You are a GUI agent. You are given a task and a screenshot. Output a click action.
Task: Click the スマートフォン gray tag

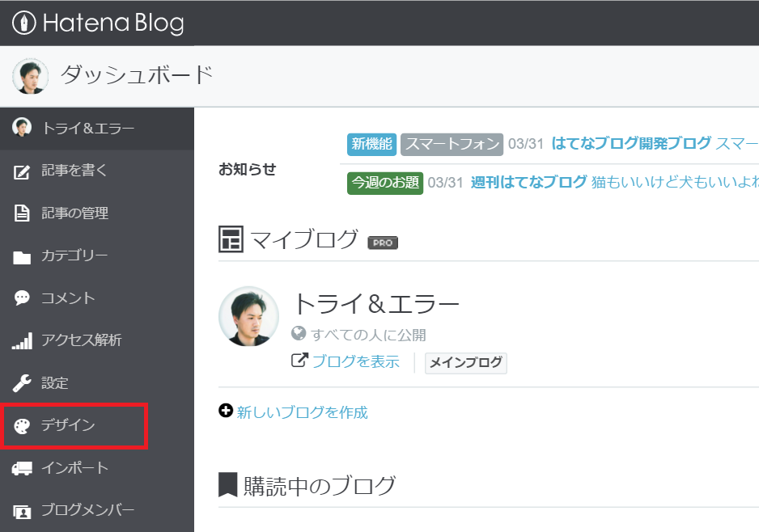[452, 144]
